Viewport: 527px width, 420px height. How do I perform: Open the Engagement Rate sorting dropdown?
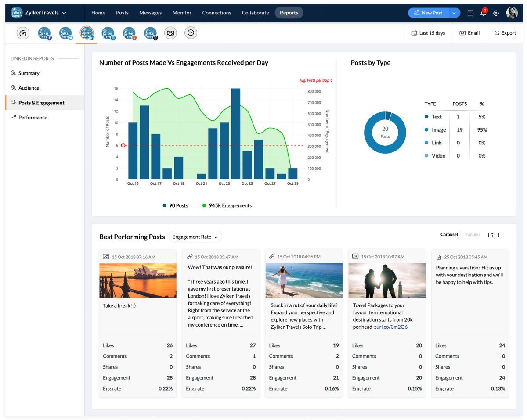pos(195,237)
